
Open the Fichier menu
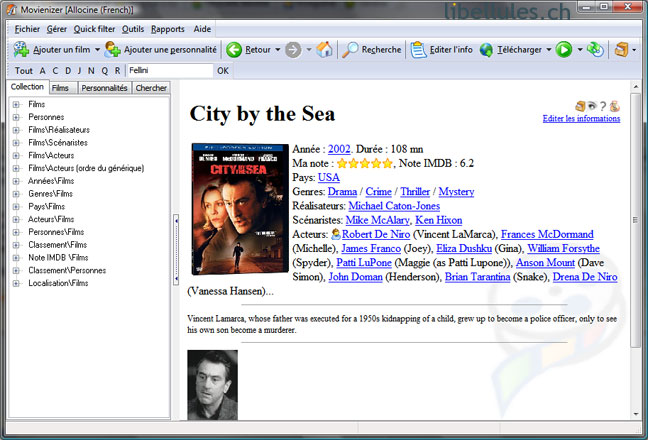point(27,29)
